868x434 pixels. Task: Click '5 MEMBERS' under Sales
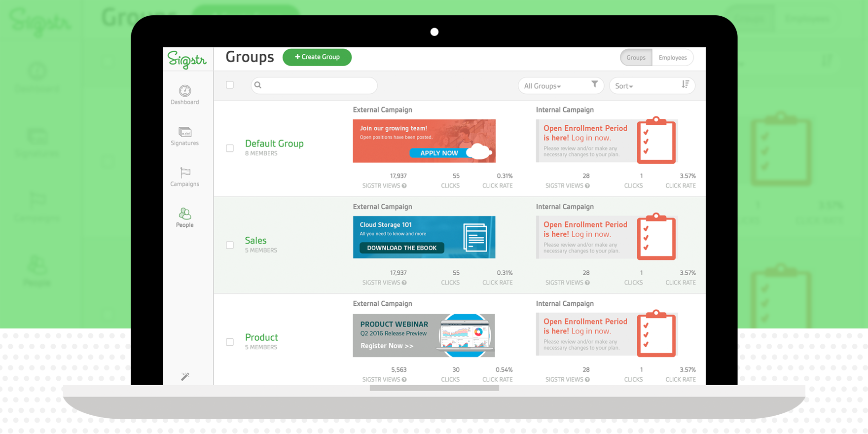tap(261, 250)
